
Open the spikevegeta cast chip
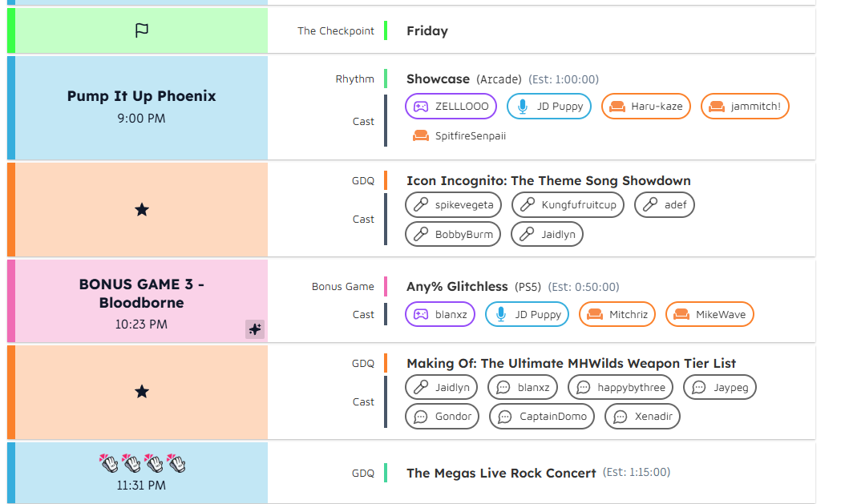click(x=453, y=204)
